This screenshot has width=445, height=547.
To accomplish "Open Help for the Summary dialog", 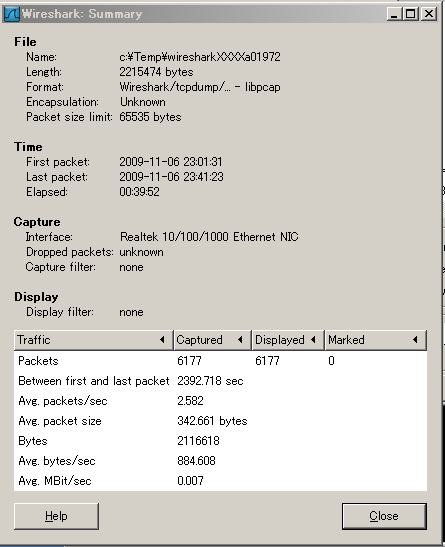I will tap(56, 516).
